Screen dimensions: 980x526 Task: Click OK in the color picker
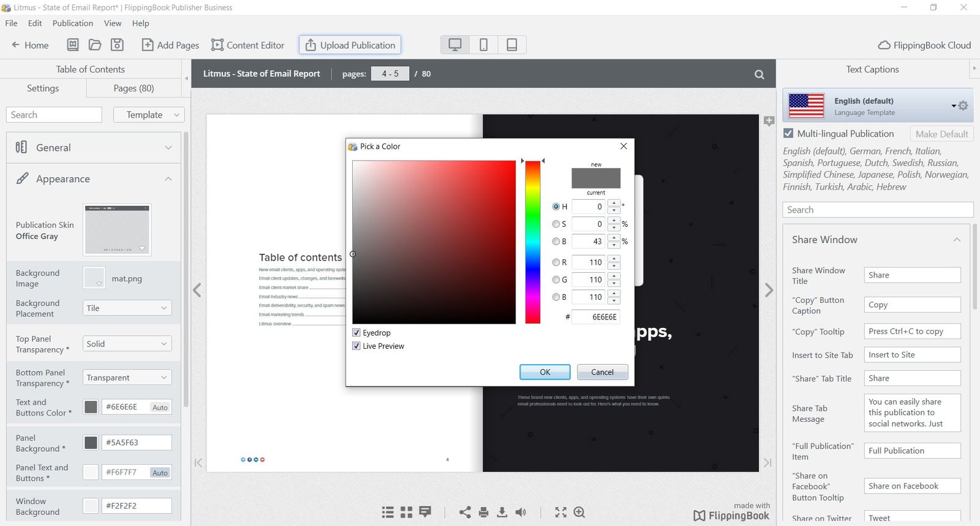point(545,372)
